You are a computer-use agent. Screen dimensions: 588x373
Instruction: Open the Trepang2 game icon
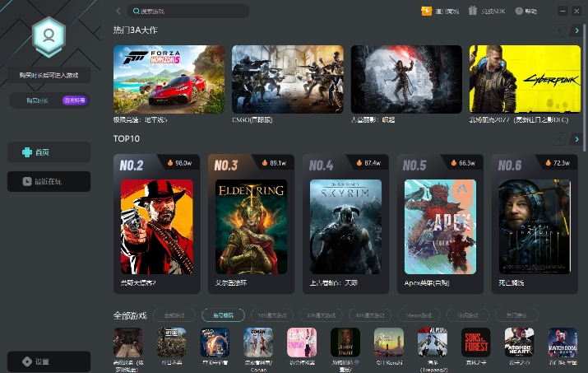pos(433,343)
